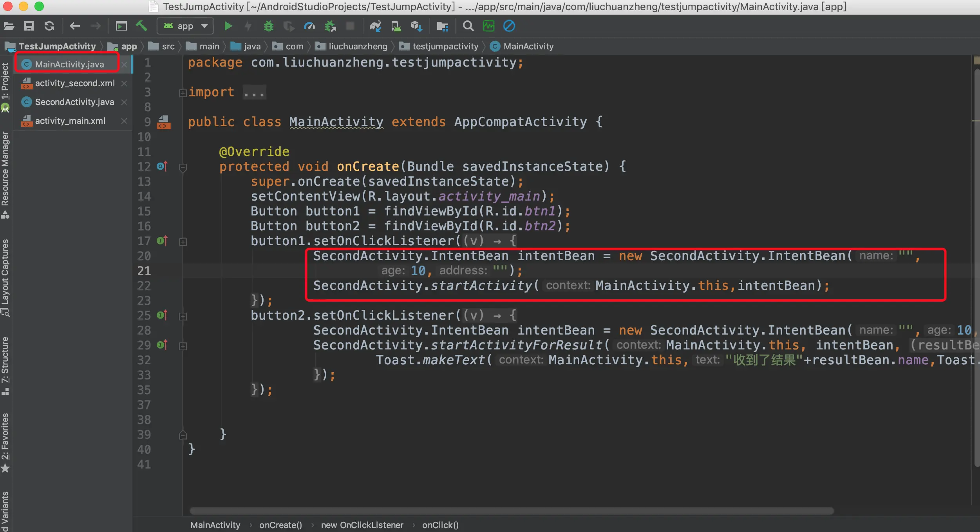Screen dimensions: 980x532
Task: Collapse the onCreate method fold marker
Action: (183, 167)
